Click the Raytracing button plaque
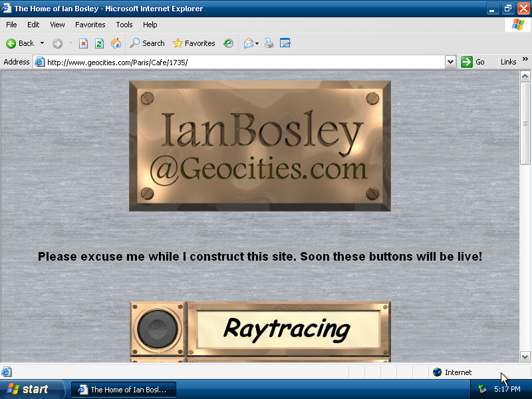The image size is (532, 399). tap(288, 329)
